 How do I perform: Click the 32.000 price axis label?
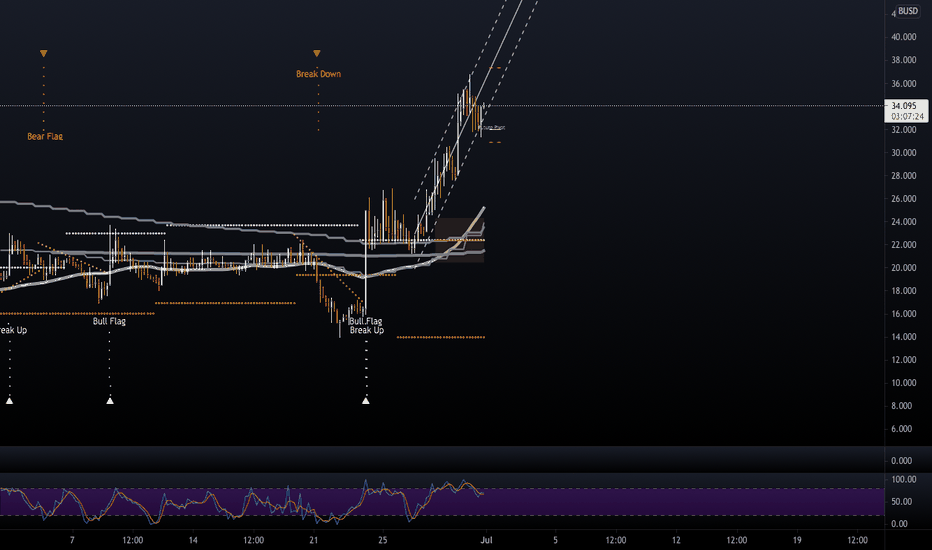pyautogui.click(x=903, y=130)
